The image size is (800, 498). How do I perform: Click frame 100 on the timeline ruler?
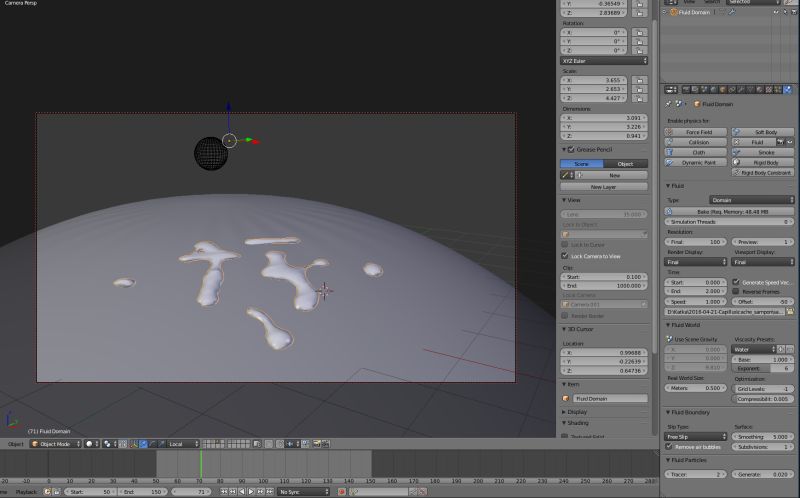(262, 481)
